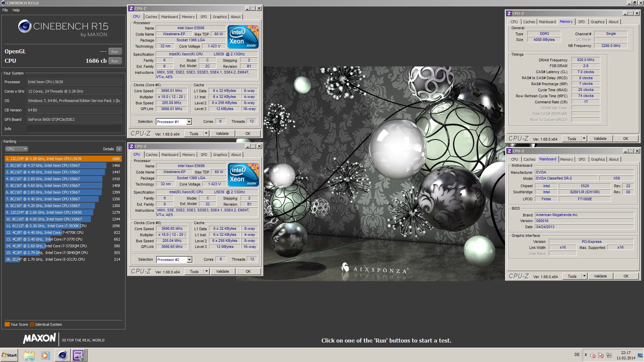Expand Tools arrow in Processor #1 CPU-Z window

[206, 134]
